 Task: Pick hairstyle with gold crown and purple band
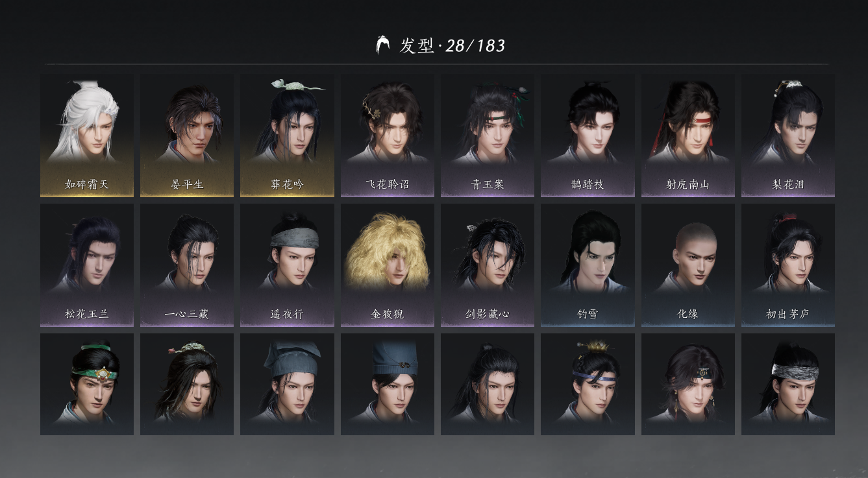588,384
